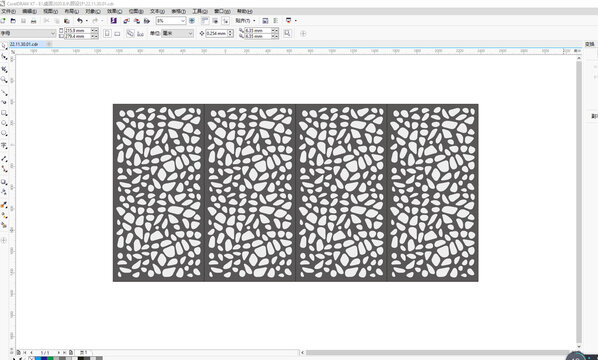Apply layout to all pages toggle
The height and width of the screenshot is (360, 598).
click(130, 34)
